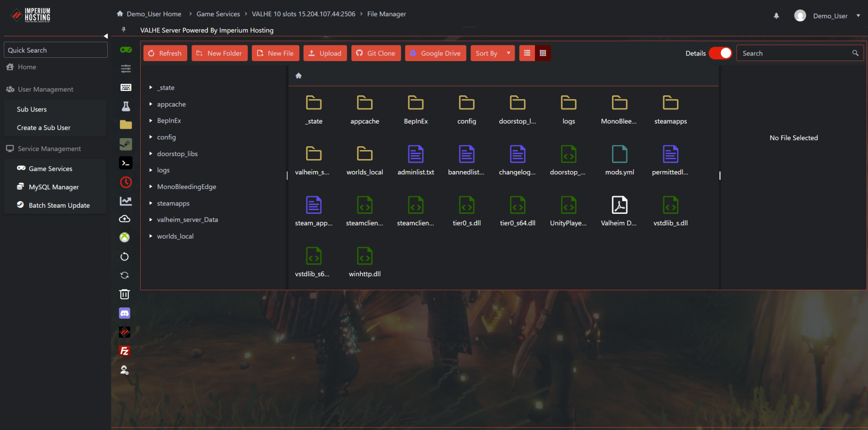Open the yellow folder File Manager icon
868x430 pixels.
point(126,125)
